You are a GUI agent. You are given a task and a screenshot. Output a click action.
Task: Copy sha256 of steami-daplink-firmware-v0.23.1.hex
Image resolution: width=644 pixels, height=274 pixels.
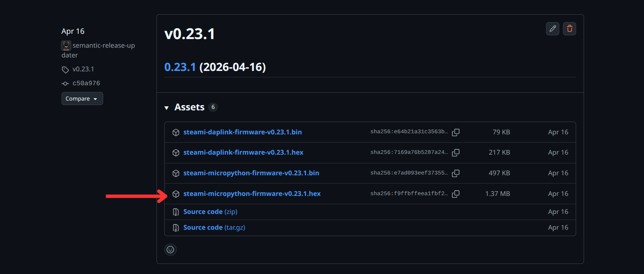pos(456,152)
